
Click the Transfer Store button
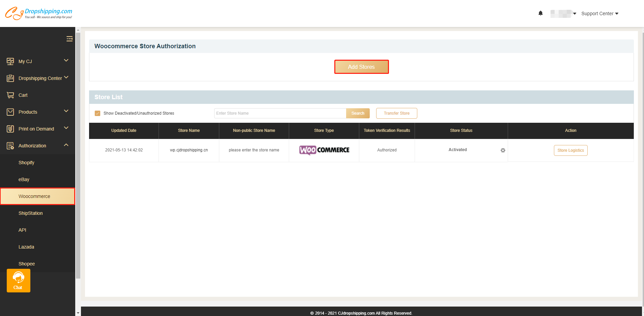coord(396,113)
